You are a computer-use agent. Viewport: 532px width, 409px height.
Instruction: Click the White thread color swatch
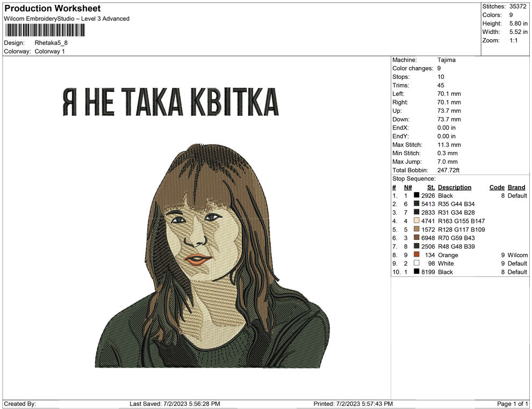(416, 264)
